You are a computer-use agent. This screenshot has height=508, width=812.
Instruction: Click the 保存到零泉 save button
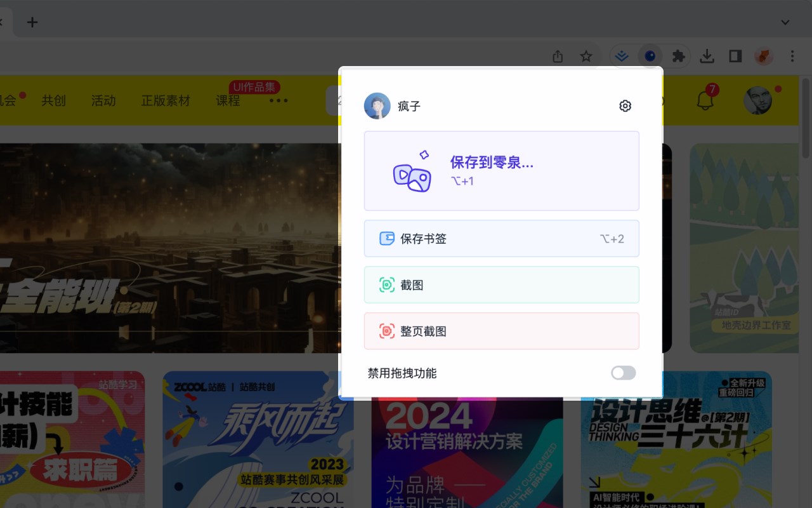point(501,171)
